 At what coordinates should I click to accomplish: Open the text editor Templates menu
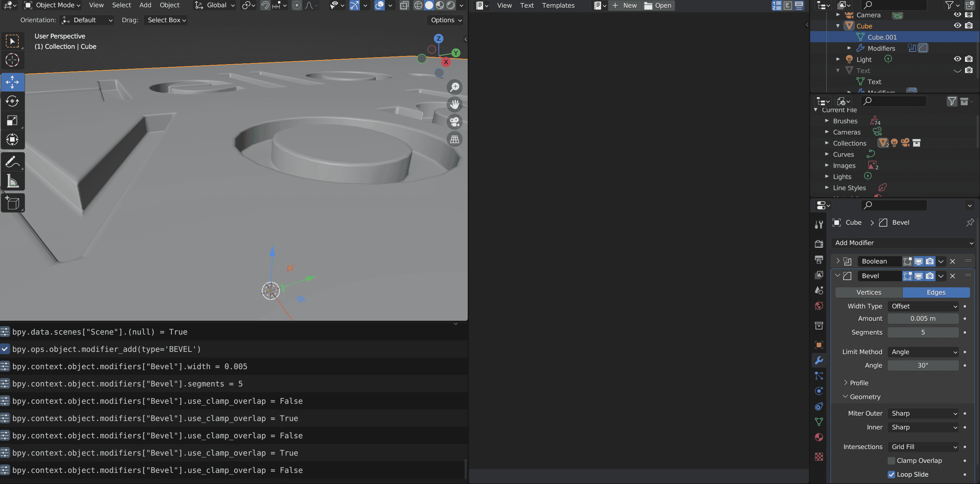(558, 5)
